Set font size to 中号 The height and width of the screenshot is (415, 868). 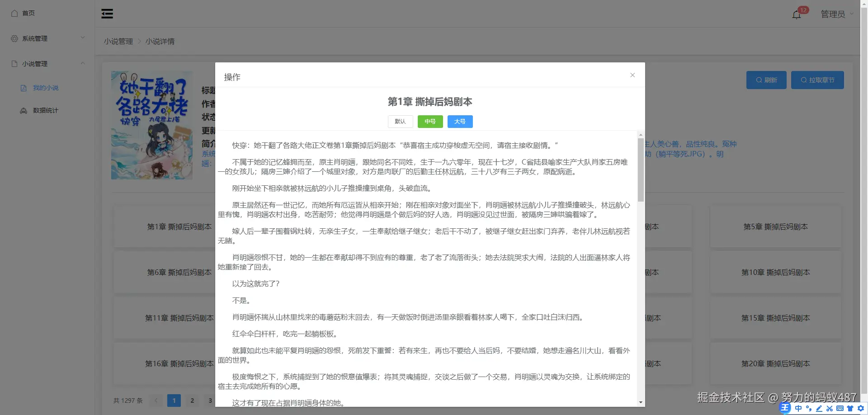(x=430, y=122)
